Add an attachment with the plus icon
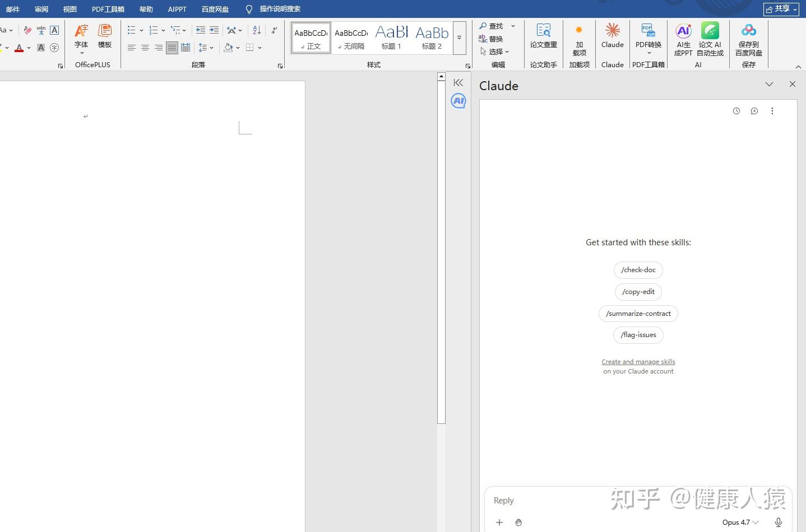Viewport: 806px width, 532px height. (499, 522)
